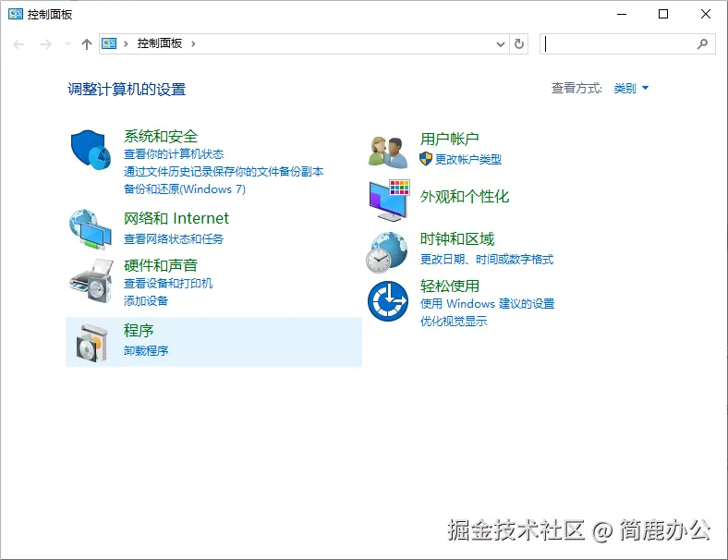The width and height of the screenshot is (728, 560).
Task: Click the refresh button in address bar
Action: pos(519,44)
